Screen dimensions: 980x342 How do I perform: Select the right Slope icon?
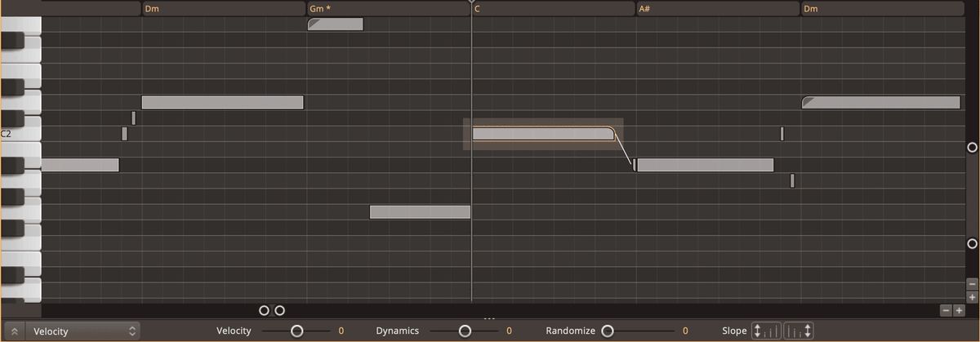coord(798,331)
